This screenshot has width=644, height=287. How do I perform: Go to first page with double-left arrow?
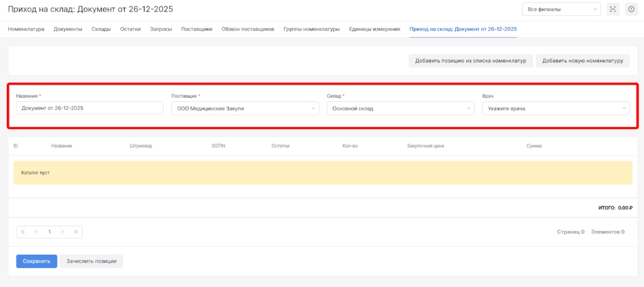coord(23,232)
